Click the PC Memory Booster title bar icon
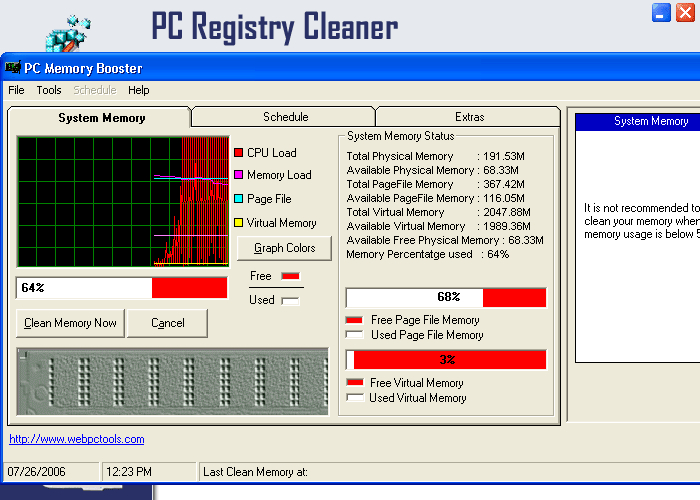 pyautogui.click(x=12, y=67)
